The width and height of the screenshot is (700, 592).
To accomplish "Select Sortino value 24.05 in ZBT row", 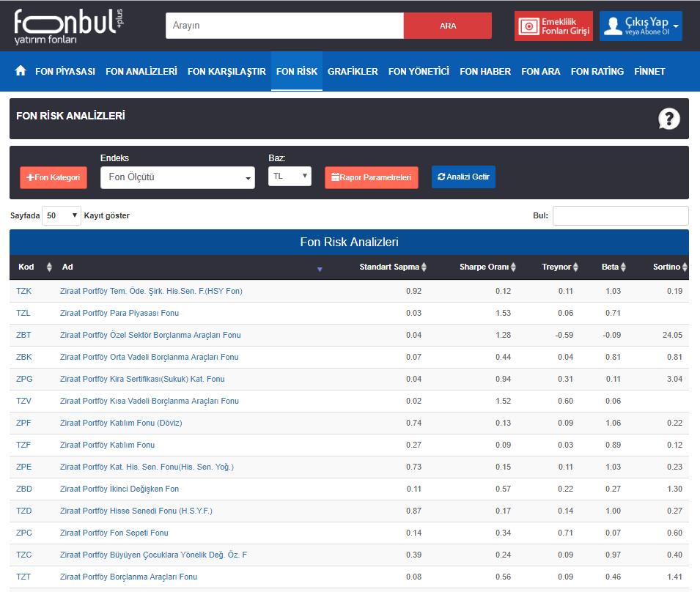I will coord(672,335).
